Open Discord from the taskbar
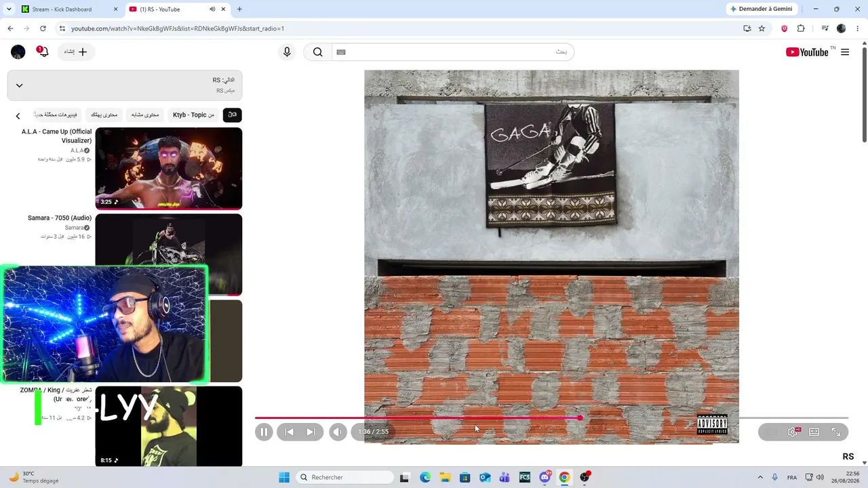 click(x=545, y=477)
